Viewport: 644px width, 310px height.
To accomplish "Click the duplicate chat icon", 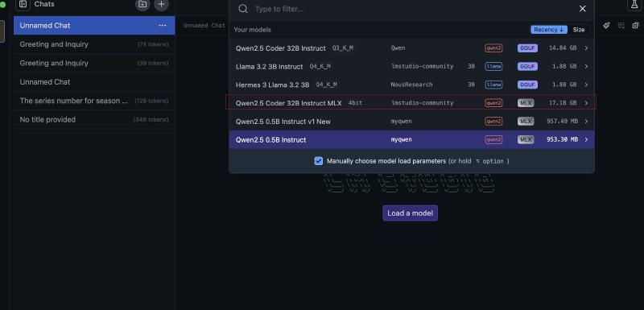I will [x=635, y=26].
